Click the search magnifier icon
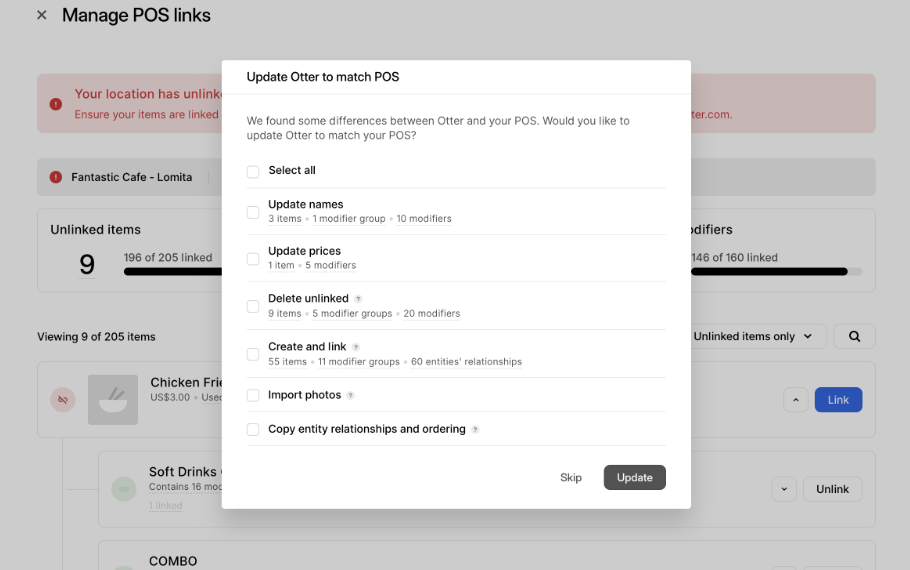This screenshot has width=910, height=570. 855,336
